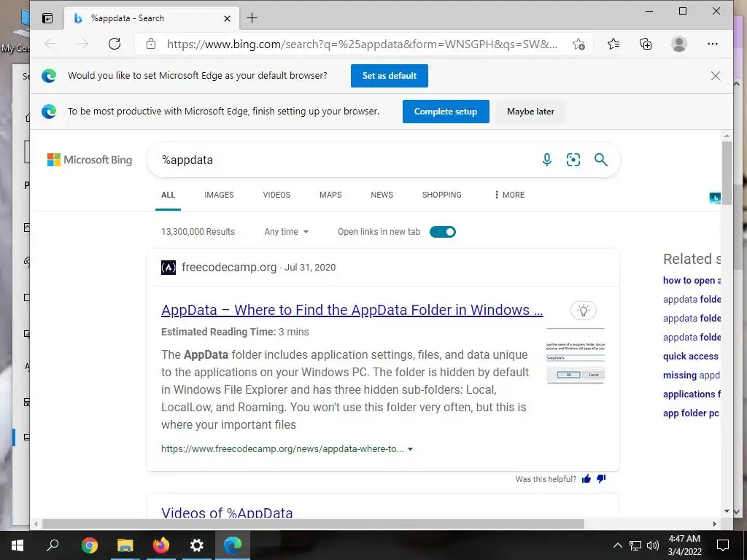
Task: View site information via lock icon
Action: click(151, 44)
